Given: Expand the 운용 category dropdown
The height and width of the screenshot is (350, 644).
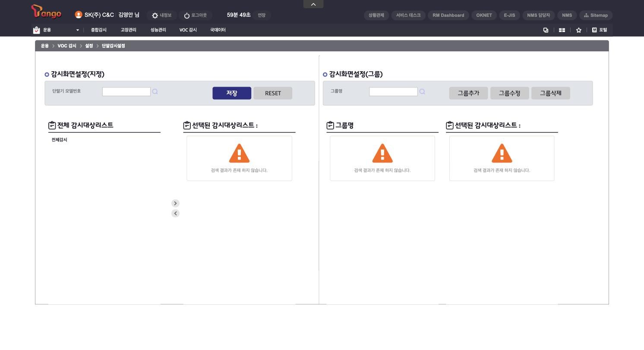Looking at the screenshot, I should (x=78, y=30).
